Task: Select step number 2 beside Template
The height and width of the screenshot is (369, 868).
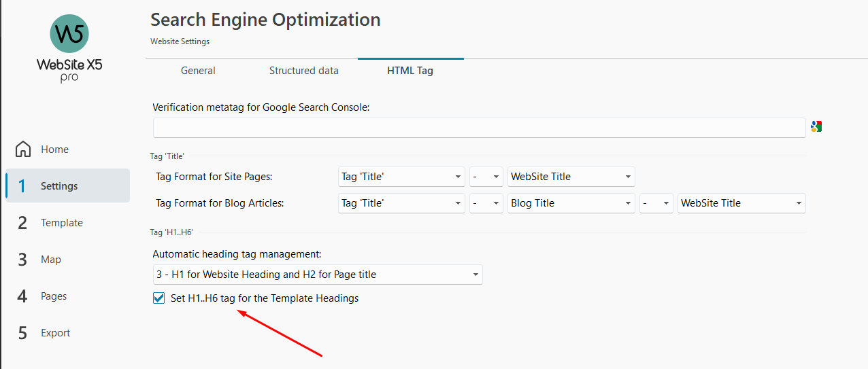Action: pos(22,223)
